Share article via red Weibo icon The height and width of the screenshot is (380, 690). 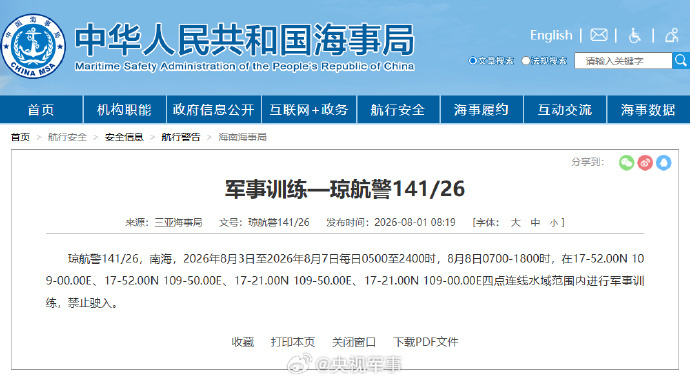(x=645, y=163)
